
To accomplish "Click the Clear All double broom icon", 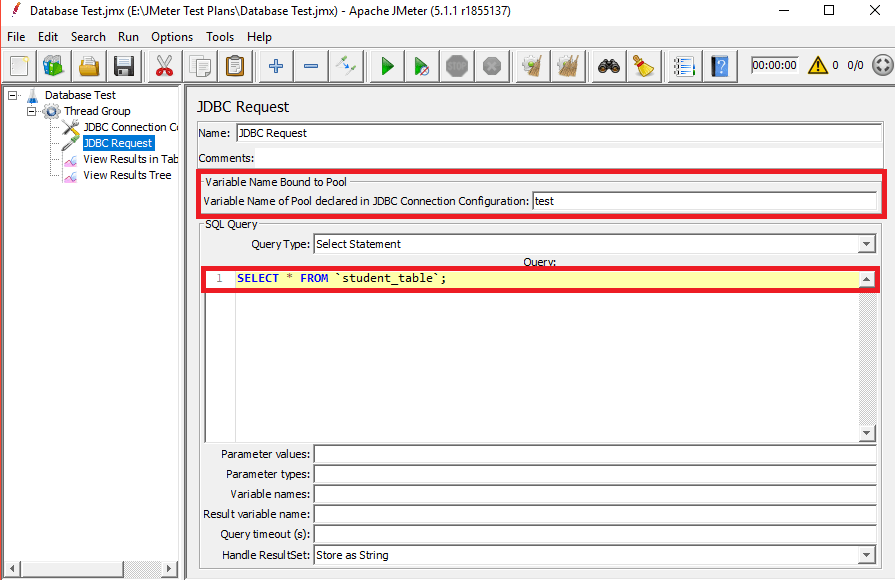I will (568, 66).
